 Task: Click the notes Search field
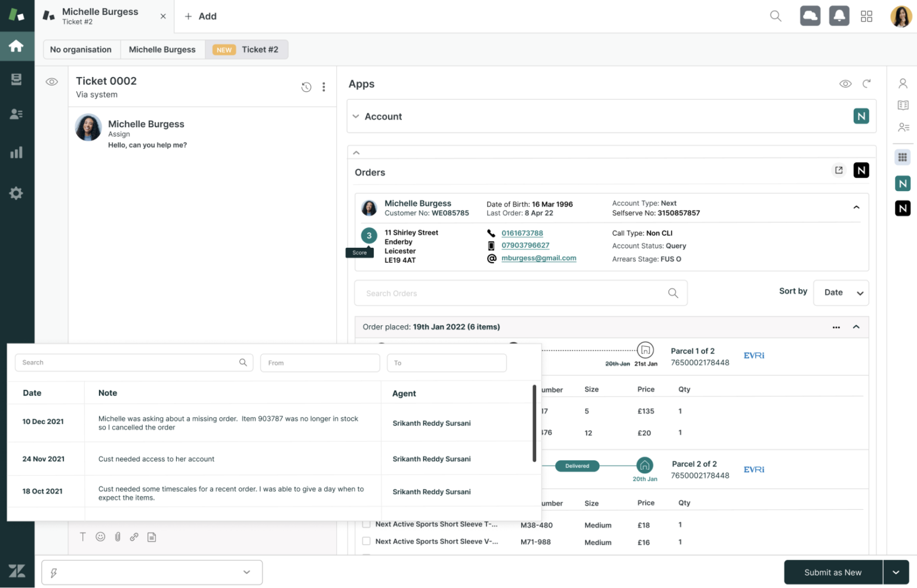(134, 362)
